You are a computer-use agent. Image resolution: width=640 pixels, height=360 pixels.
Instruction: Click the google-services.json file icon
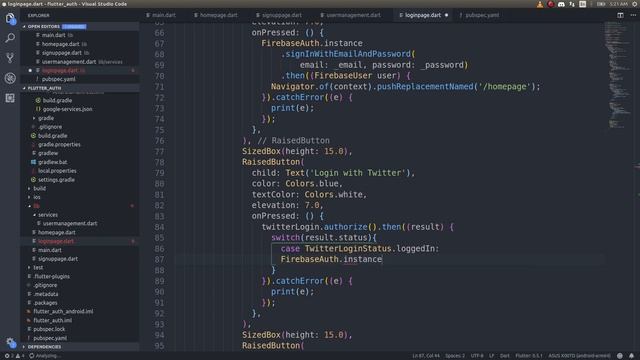pyautogui.click(x=38, y=109)
